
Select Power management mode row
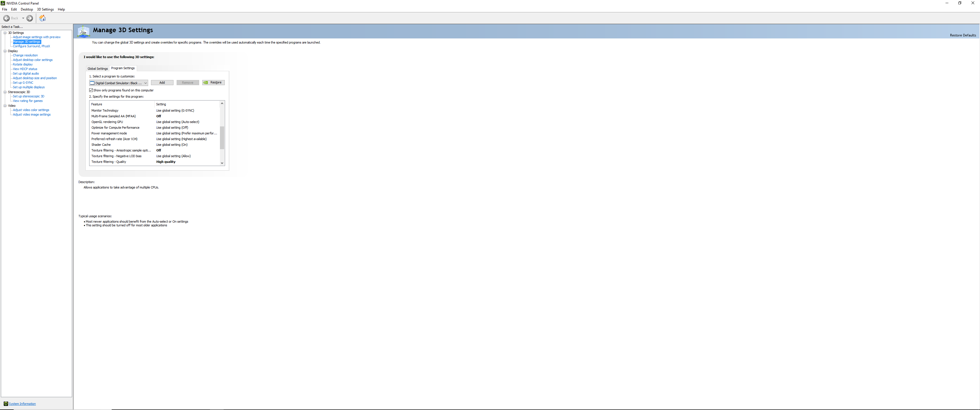coord(154,134)
